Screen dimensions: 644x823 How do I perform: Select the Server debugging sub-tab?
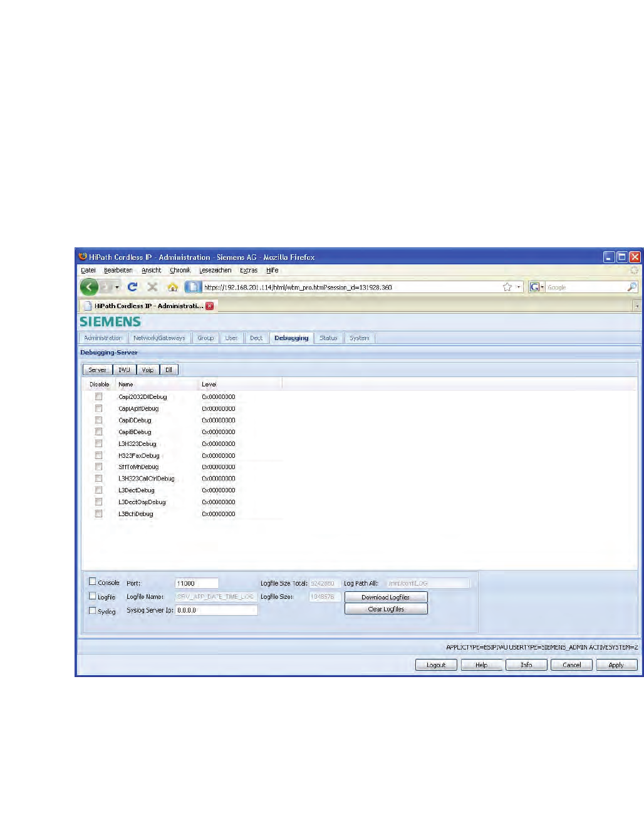[x=97, y=370]
